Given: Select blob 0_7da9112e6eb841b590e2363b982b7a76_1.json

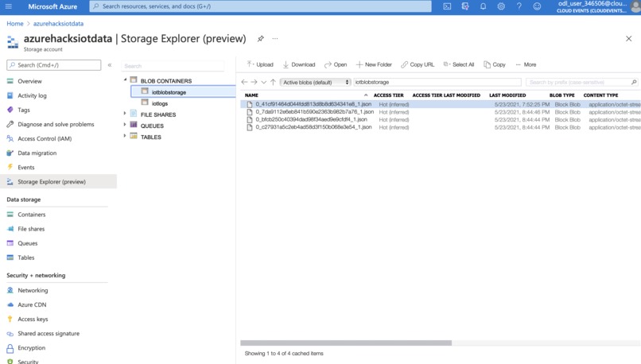Looking at the screenshot, I should (x=314, y=111).
